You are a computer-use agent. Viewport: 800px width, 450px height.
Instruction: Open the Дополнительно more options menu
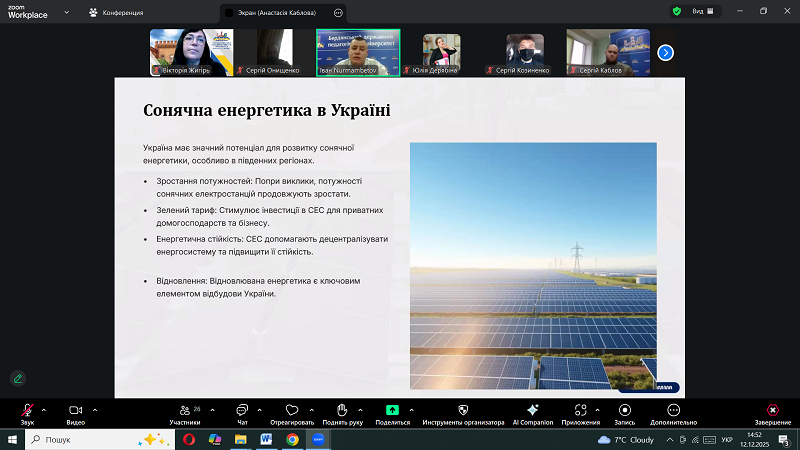point(672,411)
